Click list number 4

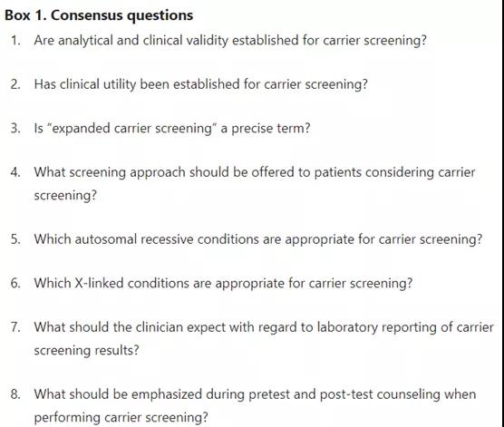click(x=15, y=172)
